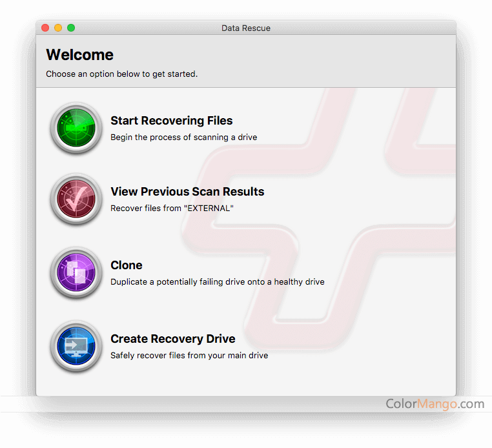Viewport: 492px width, 448px height.
Task: Minimize the Data Rescue window
Action: click(x=58, y=28)
